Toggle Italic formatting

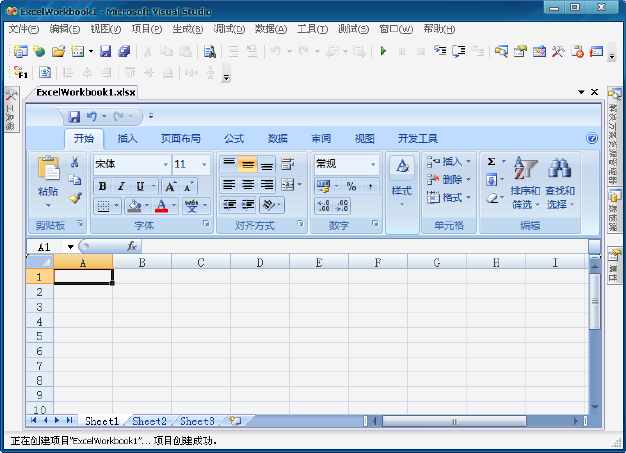click(121, 186)
